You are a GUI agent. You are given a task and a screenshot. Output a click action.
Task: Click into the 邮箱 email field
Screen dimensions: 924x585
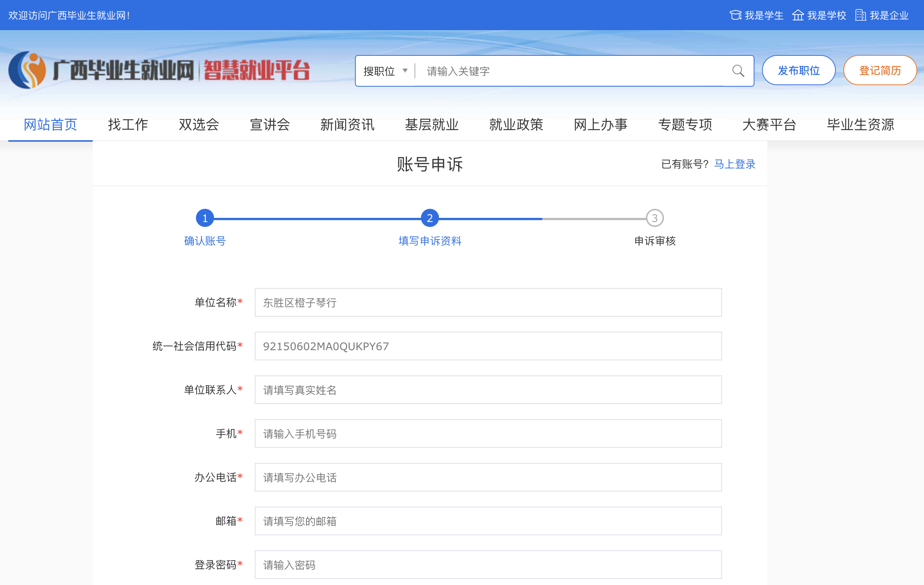pos(488,521)
